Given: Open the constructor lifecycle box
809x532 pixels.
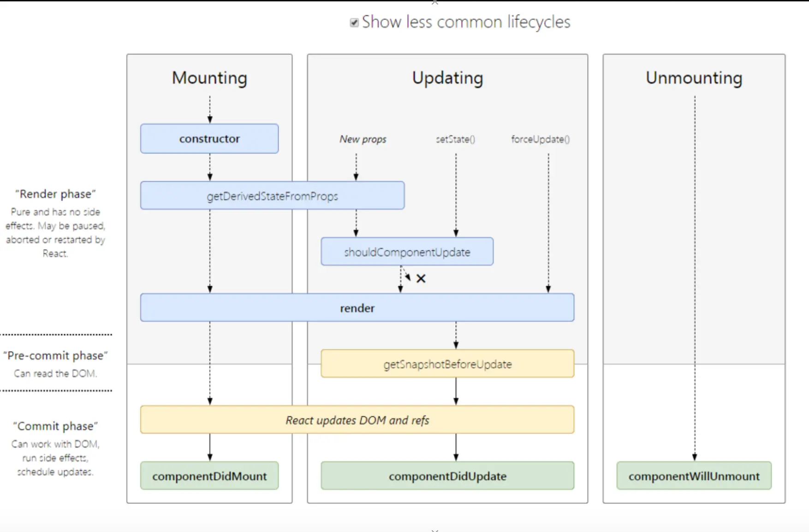Looking at the screenshot, I should (209, 139).
